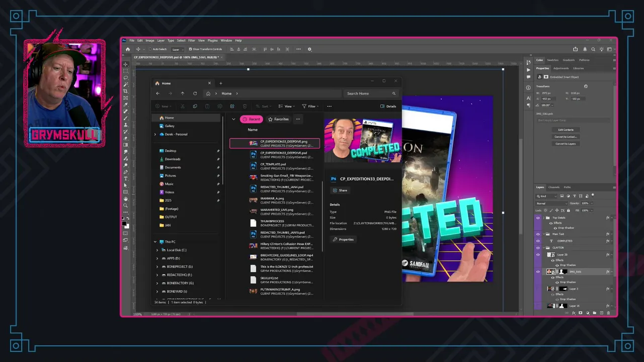
Task: Open the options bar settings gear
Action: 309,49
